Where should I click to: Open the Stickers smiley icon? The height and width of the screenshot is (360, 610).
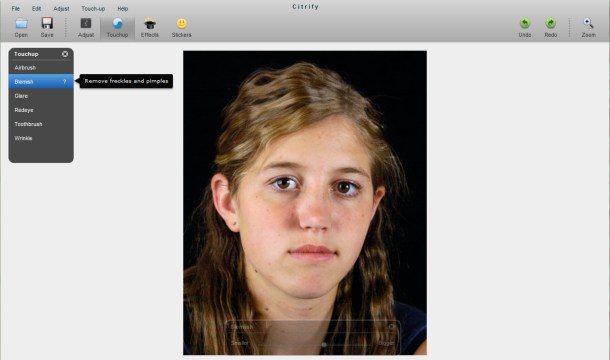click(182, 23)
